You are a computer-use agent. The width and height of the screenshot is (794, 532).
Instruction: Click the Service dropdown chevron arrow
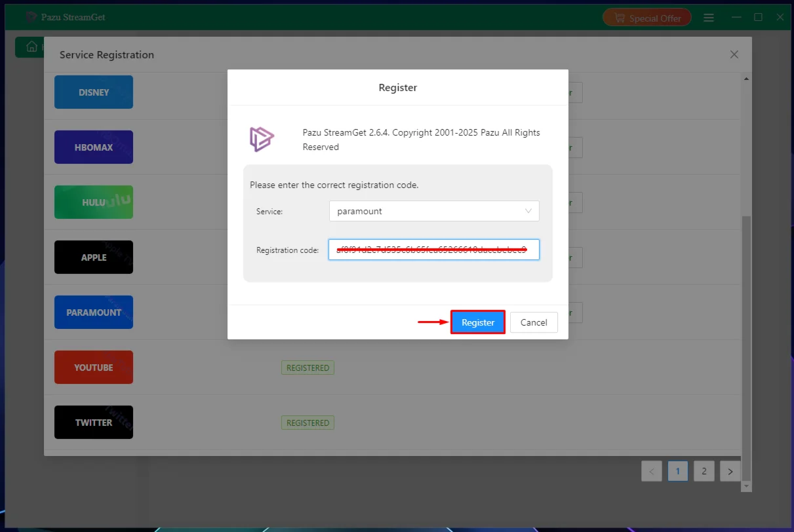(528, 211)
